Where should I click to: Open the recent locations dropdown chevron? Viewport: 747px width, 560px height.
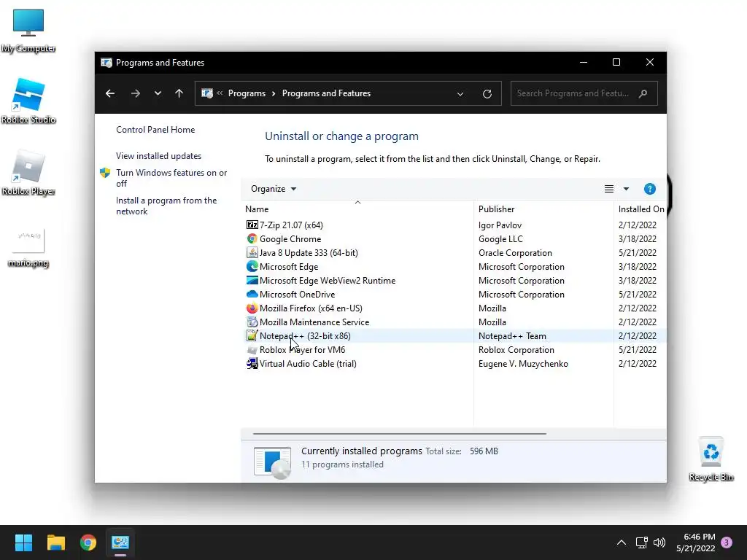pos(158,93)
